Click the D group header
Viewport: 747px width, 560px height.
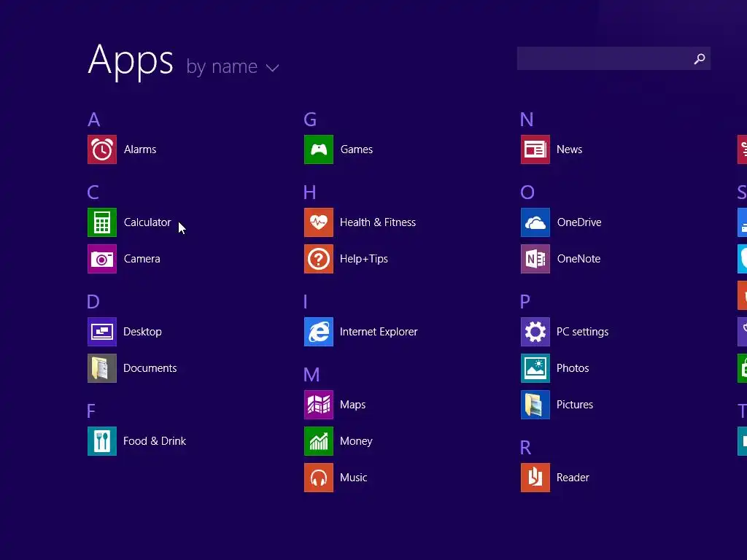click(x=93, y=301)
